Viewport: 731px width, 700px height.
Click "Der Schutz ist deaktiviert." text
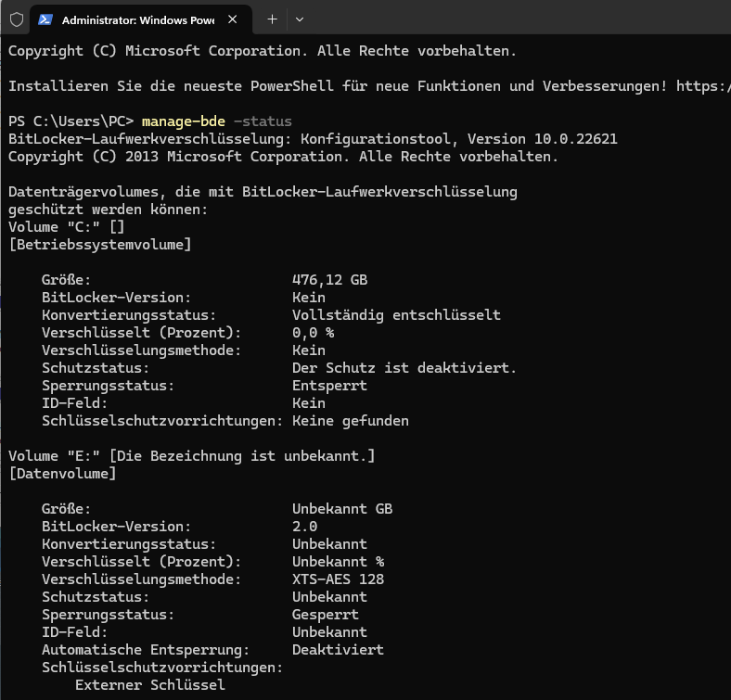(404, 368)
